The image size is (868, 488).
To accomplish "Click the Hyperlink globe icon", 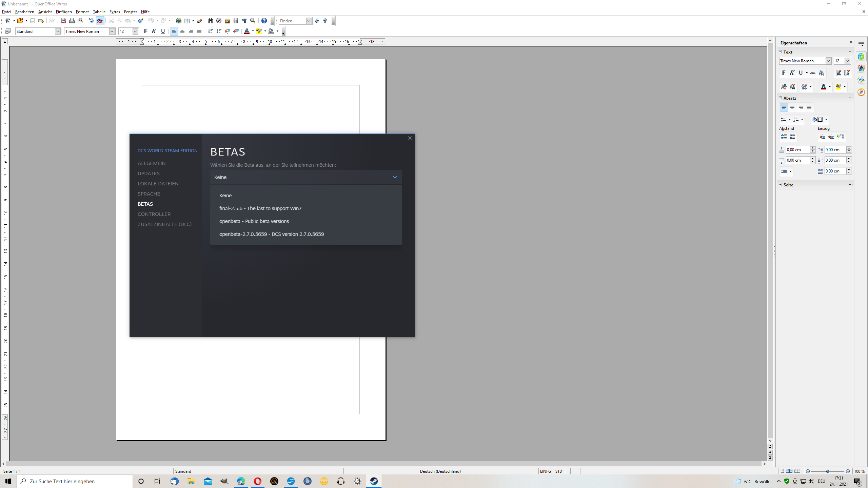I will click(179, 21).
